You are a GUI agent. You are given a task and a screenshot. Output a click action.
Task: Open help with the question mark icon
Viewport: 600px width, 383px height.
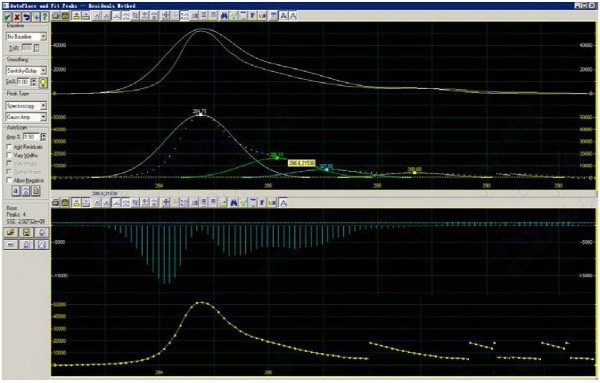click(x=45, y=17)
